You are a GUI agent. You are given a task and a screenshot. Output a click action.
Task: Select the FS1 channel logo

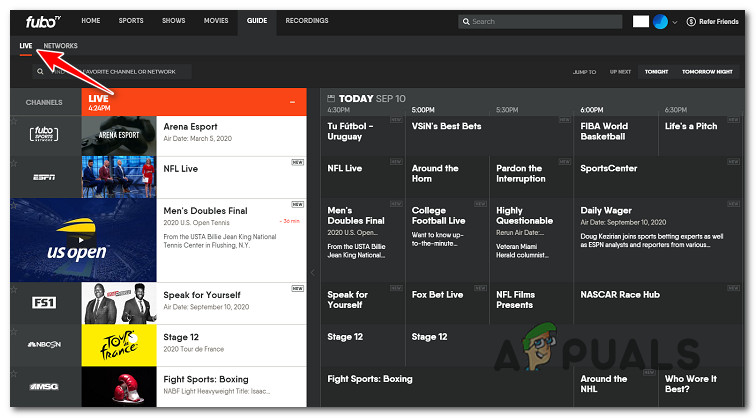(44, 302)
